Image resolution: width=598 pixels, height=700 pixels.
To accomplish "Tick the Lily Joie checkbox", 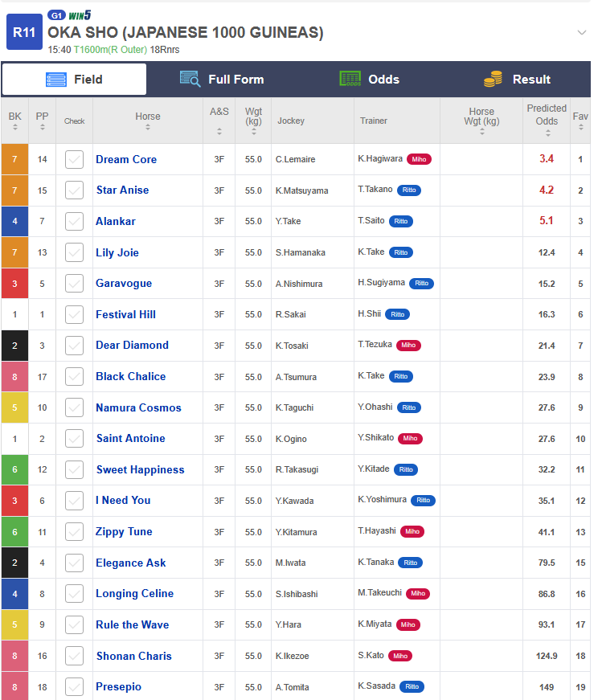I will pyautogui.click(x=74, y=252).
